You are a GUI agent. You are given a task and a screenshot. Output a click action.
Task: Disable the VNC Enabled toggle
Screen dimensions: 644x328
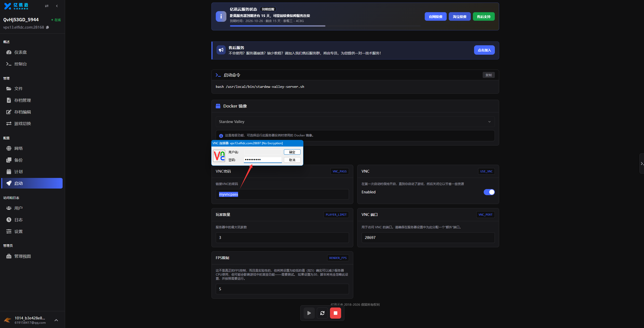point(489,192)
